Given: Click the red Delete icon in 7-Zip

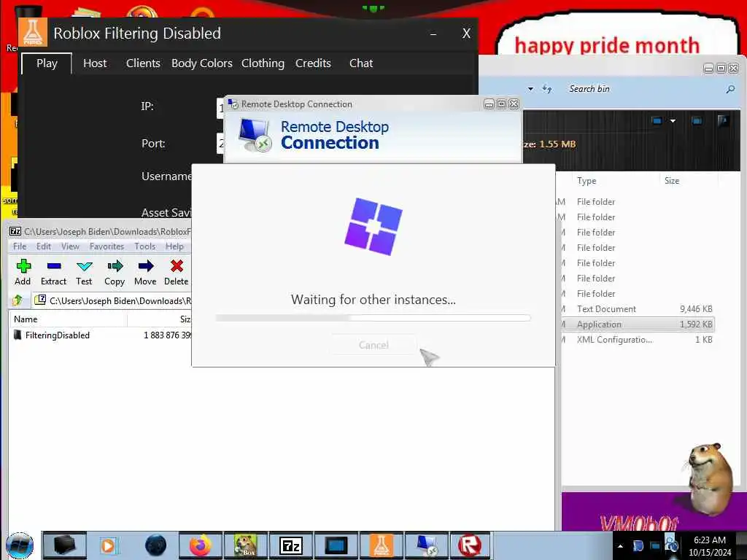Looking at the screenshot, I should click(177, 266).
